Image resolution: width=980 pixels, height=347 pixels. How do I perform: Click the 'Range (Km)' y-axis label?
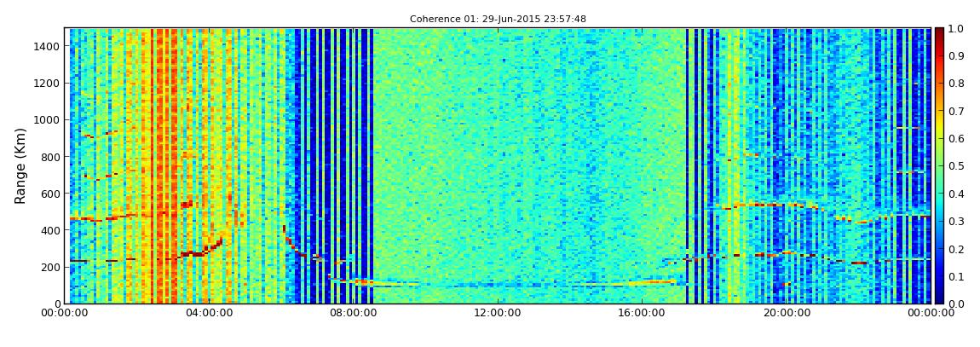(20, 165)
